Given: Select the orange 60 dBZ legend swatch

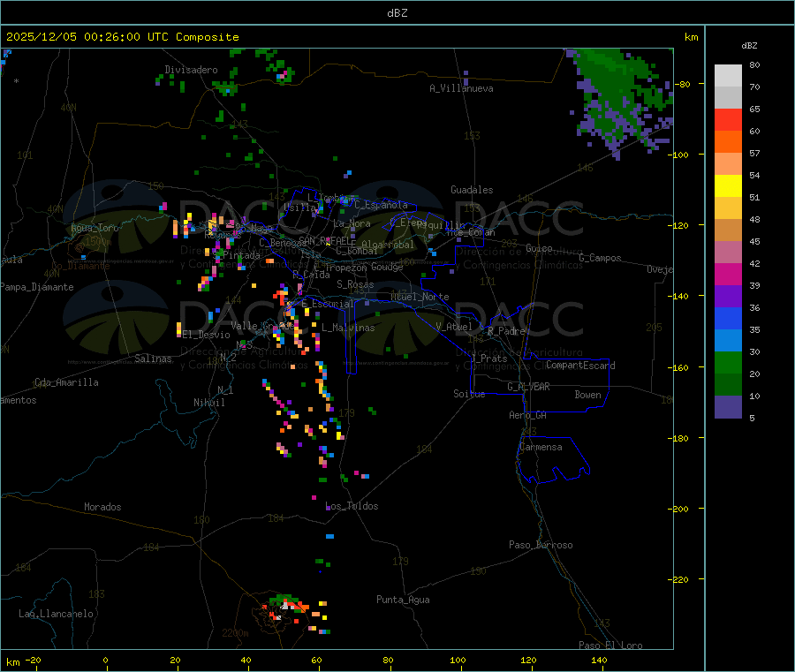Looking at the screenshot, I should click(x=728, y=142).
